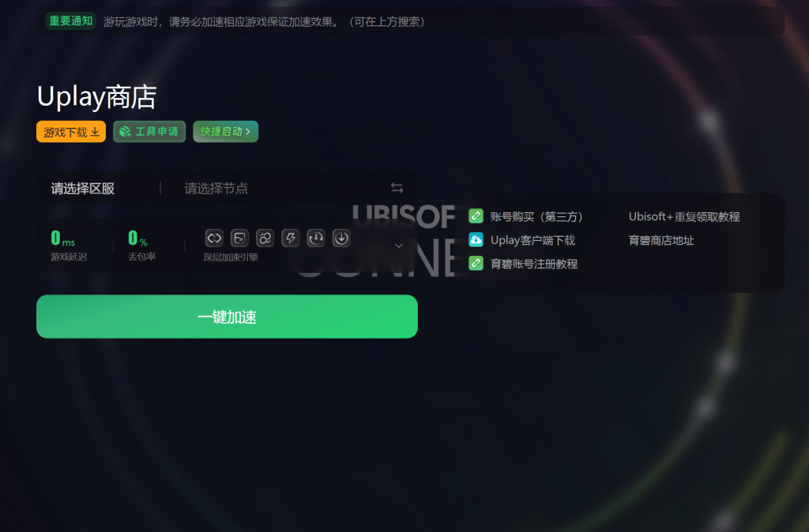Click the lightning bolt engine icon
The width and height of the screenshot is (809, 532).
(291, 238)
